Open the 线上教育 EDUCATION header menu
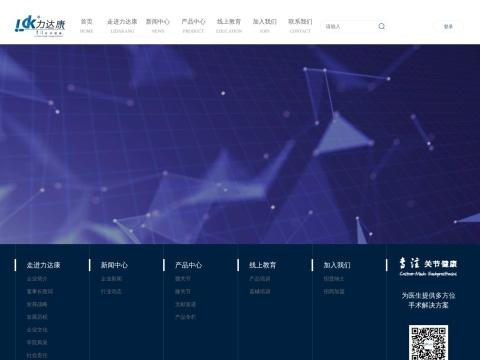Image resolution: width=480 pixels, height=360 pixels. tap(229, 26)
